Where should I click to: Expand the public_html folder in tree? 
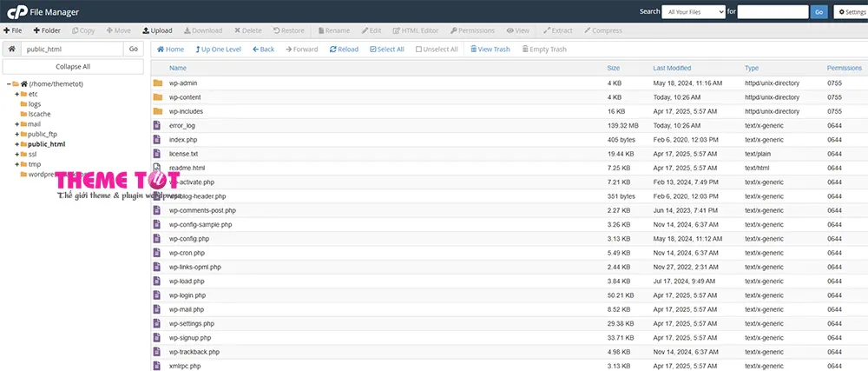pos(17,144)
